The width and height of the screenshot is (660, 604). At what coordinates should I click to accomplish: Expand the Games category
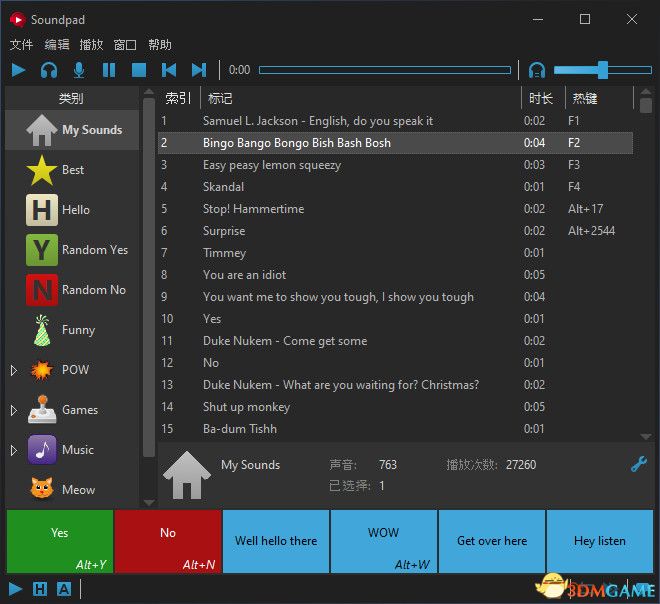(x=14, y=410)
